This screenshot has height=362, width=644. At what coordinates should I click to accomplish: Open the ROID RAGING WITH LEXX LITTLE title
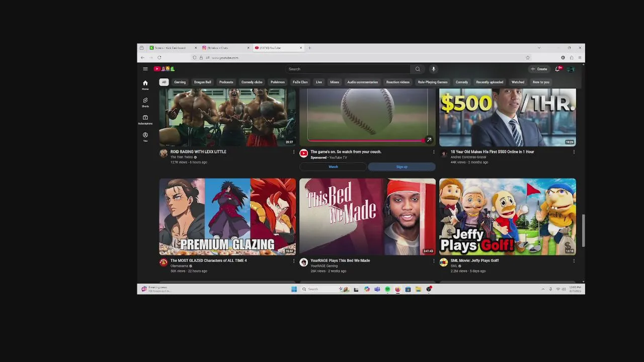pos(198,152)
